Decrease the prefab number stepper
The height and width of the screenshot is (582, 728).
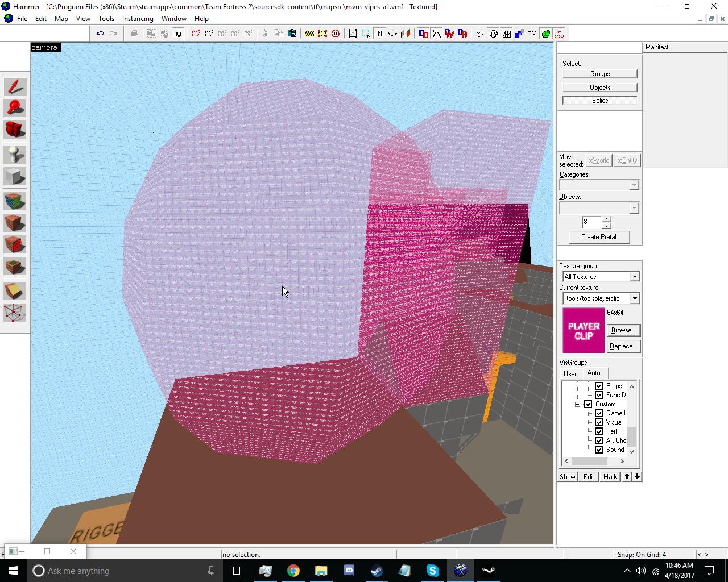click(x=607, y=225)
